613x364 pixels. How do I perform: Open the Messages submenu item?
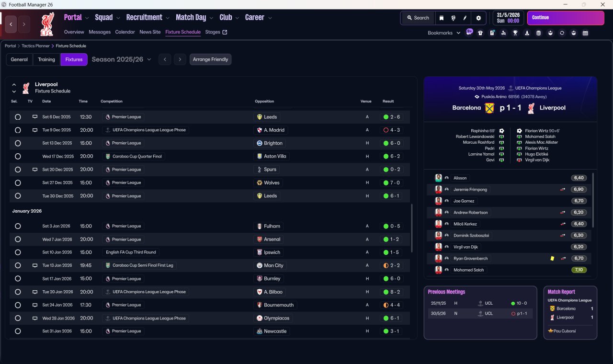coord(100,32)
